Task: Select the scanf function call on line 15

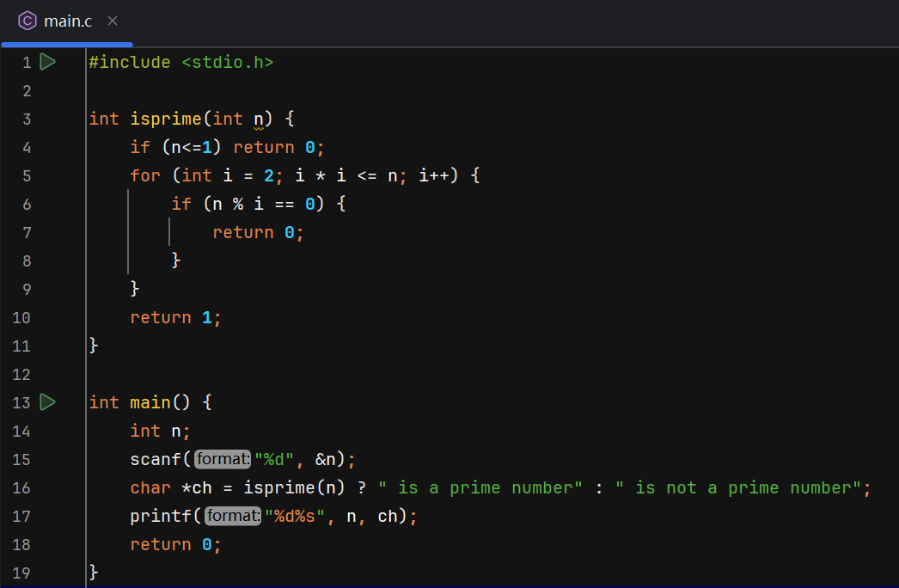Action: pyautogui.click(x=155, y=458)
